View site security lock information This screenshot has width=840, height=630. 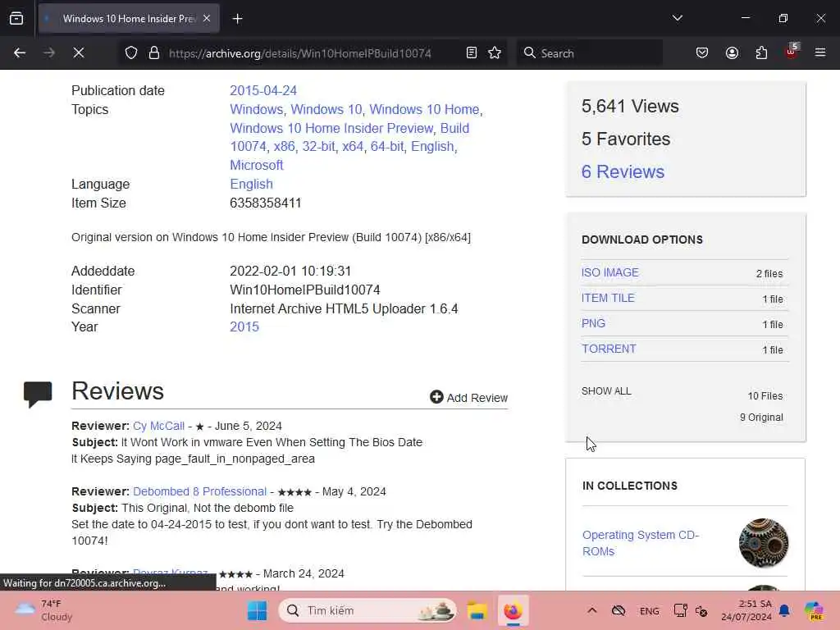pyautogui.click(x=154, y=52)
